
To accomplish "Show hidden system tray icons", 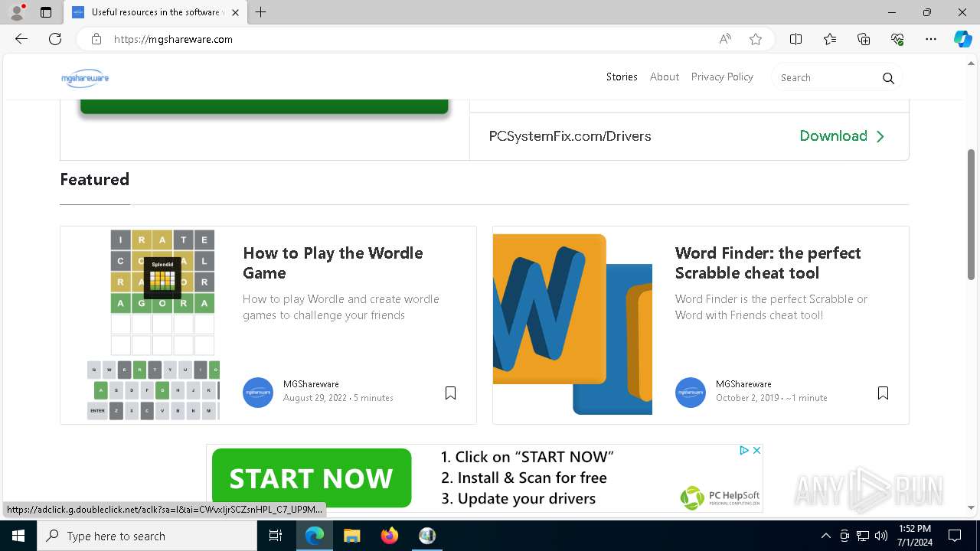I will pyautogui.click(x=825, y=536).
